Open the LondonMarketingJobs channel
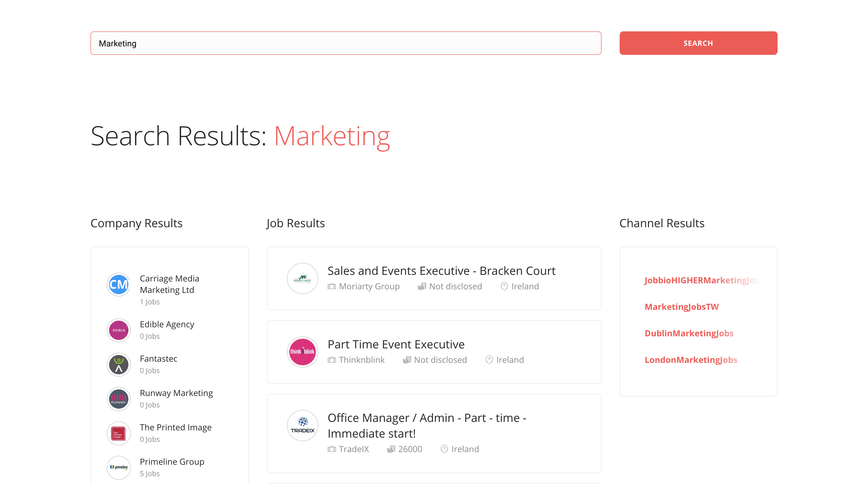 click(x=691, y=360)
